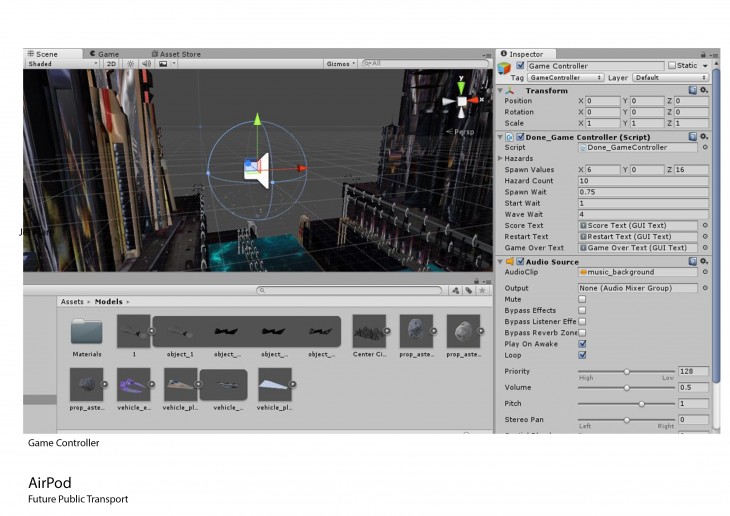
Task: Open the Gizmos menu button
Action: point(340,63)
